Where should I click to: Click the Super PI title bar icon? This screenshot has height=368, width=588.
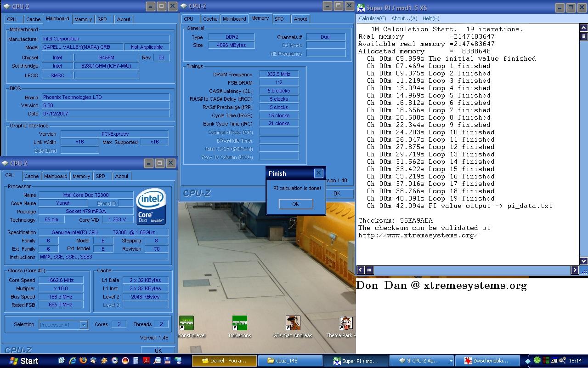(361, 8)
